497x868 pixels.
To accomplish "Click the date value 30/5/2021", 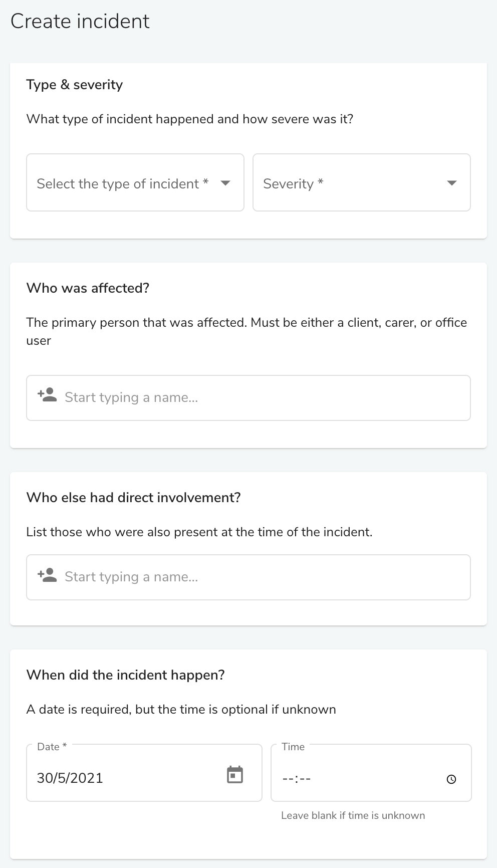I will [70, 778].
